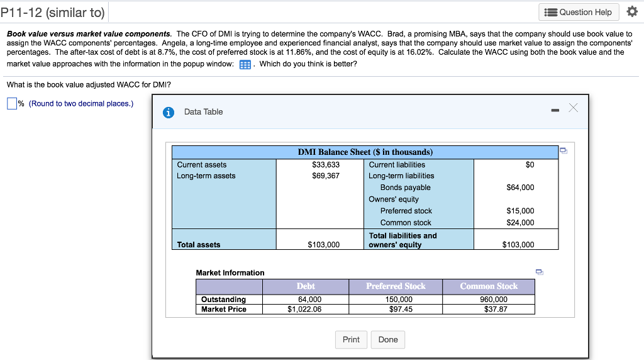The image size is (644, 360).
Task: Click the blue info icon in Data Table
Action: [169, 112]
